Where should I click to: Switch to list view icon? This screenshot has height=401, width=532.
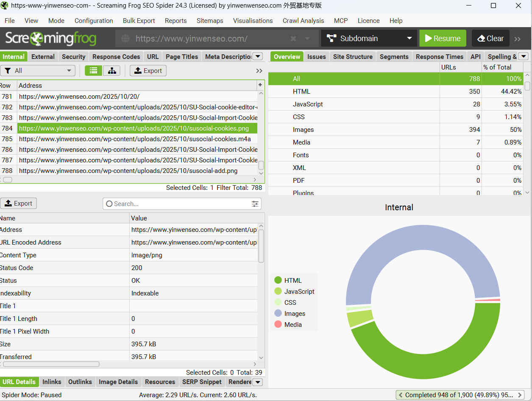(x=94, y=71)
